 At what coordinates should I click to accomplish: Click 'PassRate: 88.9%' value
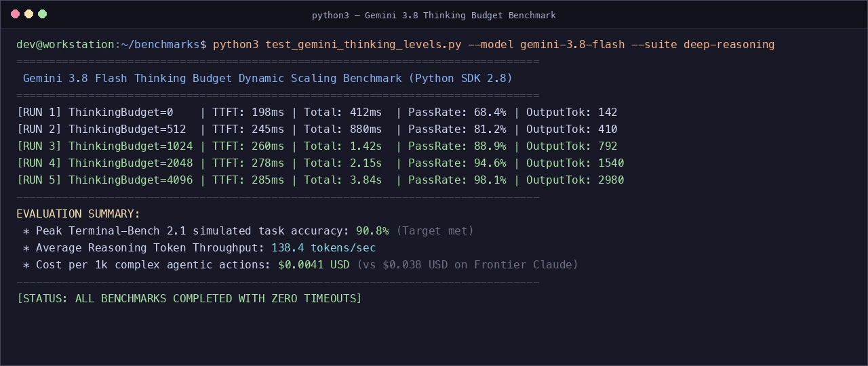point(458,146)
